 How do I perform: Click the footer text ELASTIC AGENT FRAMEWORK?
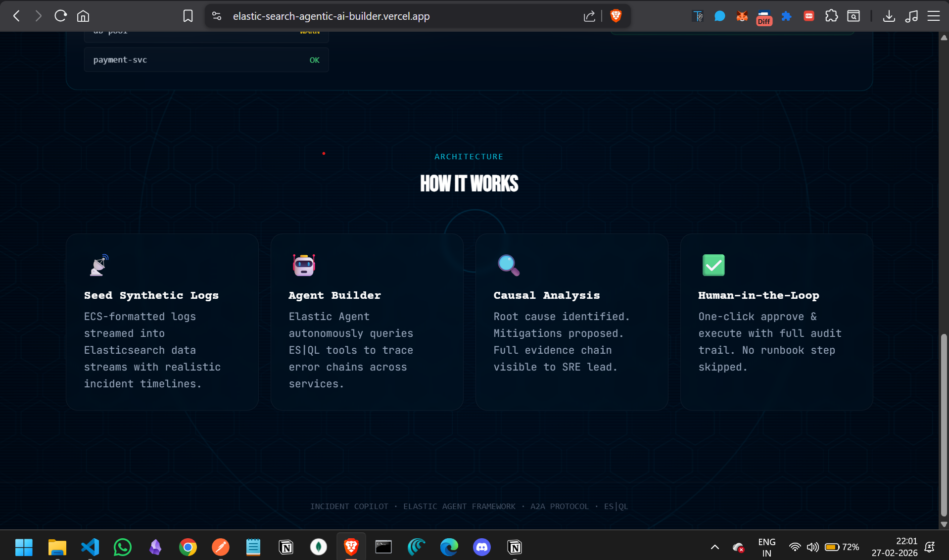click(459, 507)
